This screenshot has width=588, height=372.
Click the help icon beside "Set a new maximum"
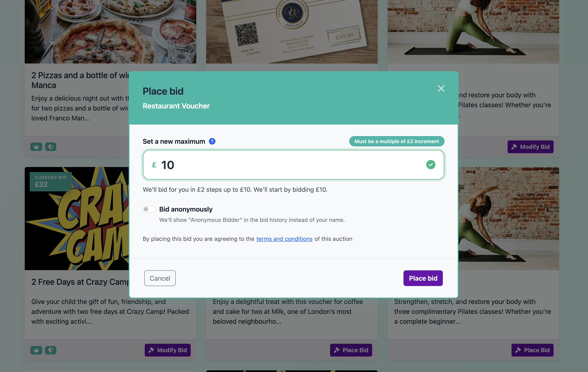tap(212, 141)
